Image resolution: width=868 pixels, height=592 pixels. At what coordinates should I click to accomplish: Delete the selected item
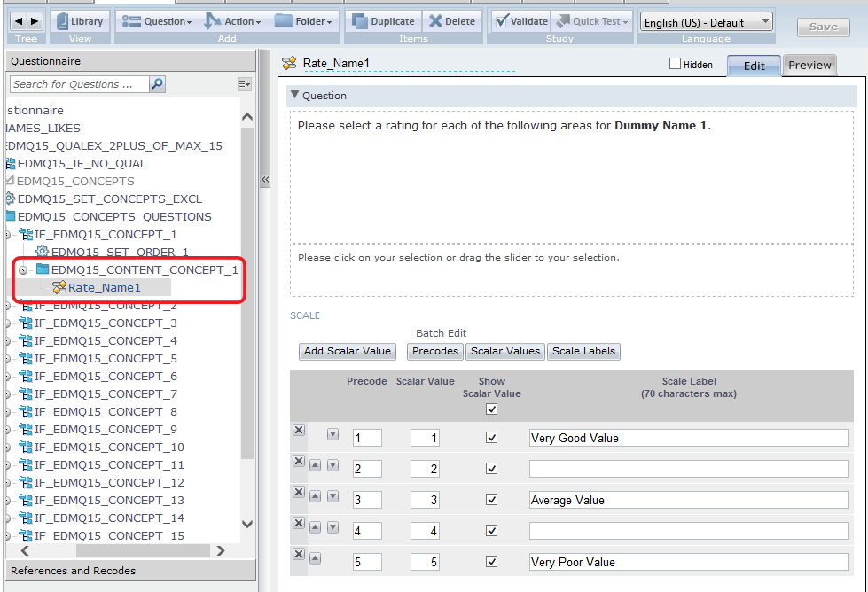point(452,21)
